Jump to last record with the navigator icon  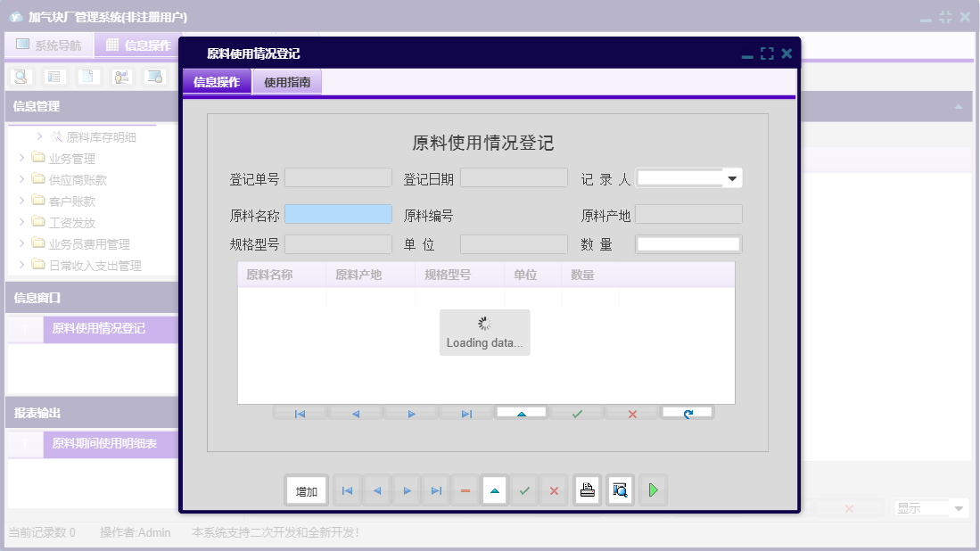coord(465,413)
